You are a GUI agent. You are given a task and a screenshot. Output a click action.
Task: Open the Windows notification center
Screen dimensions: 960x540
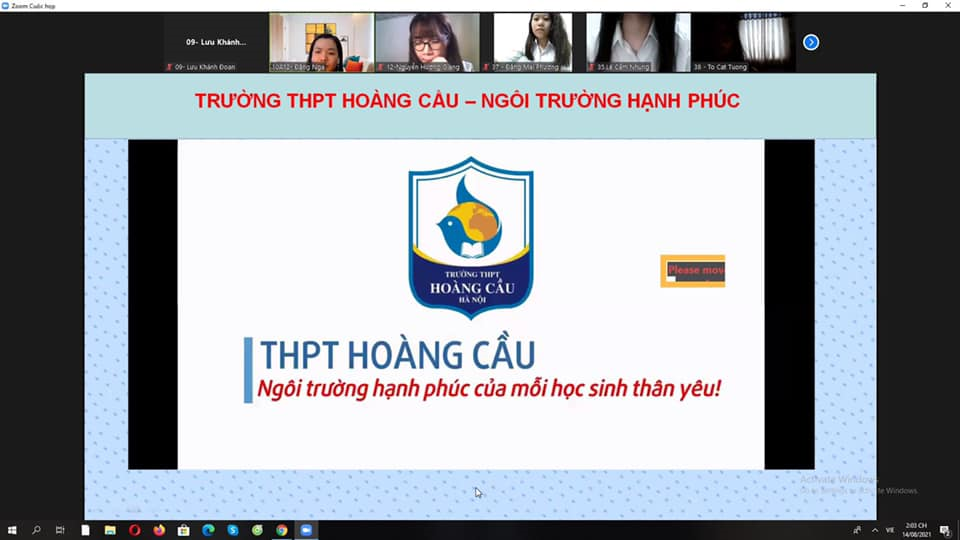[944, 529]
